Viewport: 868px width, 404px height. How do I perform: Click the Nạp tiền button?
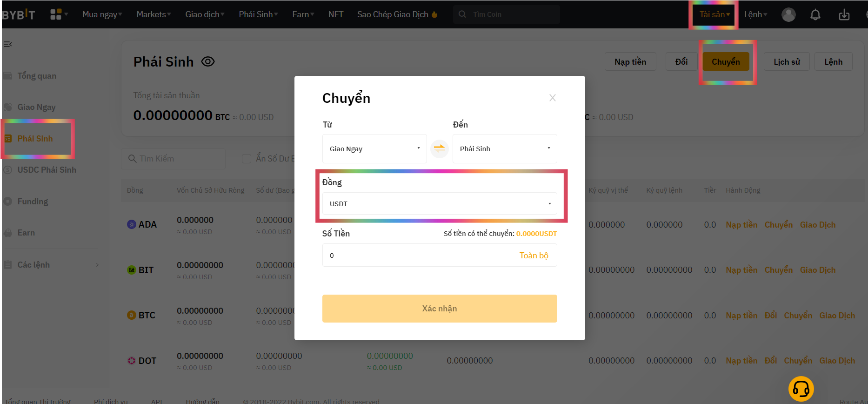[x=630, y=61]
